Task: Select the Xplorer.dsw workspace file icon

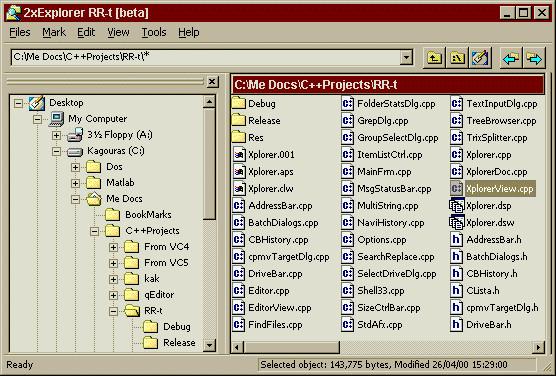Action: coord(456,222)
